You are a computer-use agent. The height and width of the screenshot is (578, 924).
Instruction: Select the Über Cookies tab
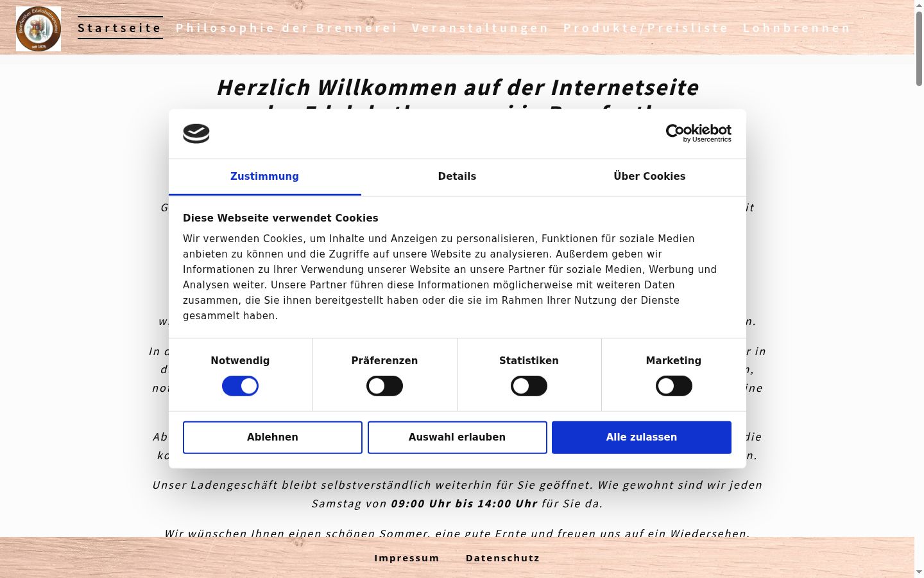coord(649,177)
